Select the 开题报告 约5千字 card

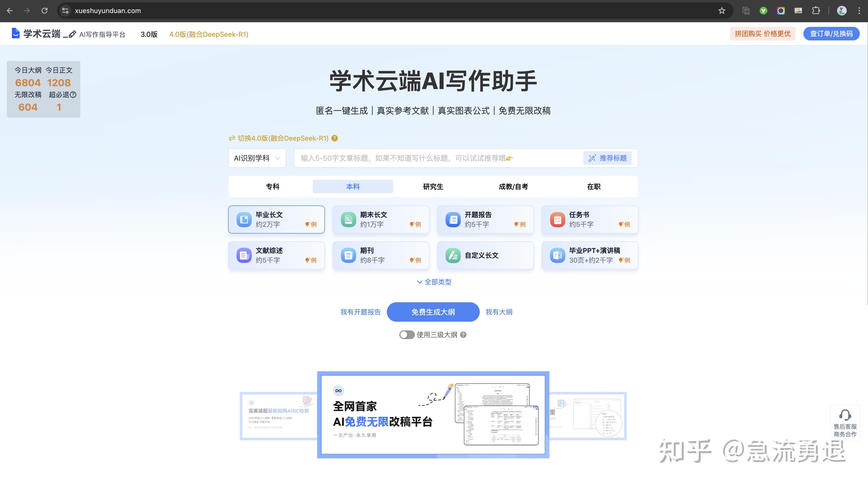tap(485, 220)
